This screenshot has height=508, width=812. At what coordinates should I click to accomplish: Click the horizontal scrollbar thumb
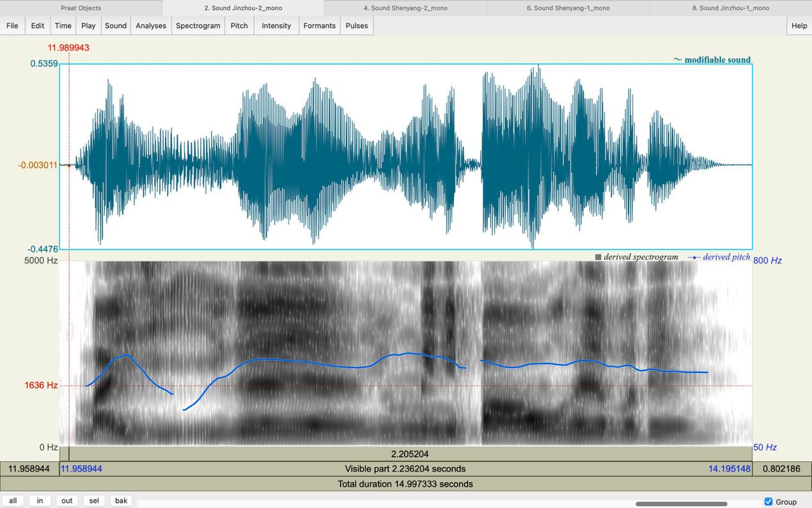681,504
